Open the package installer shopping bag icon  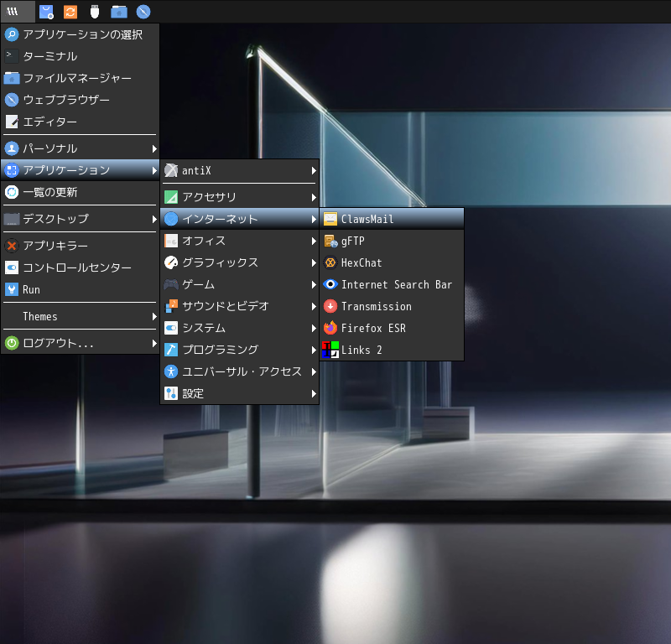(47, 12)
